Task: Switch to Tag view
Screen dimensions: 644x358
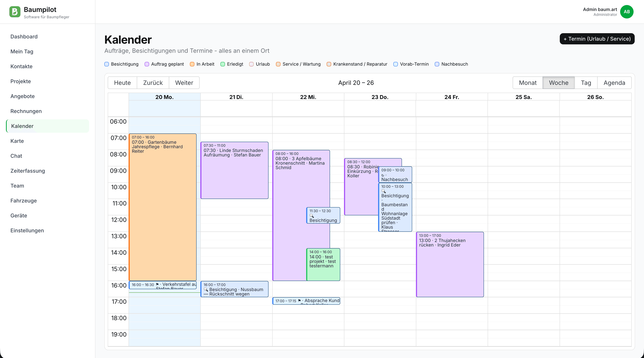Action: coord(586,83)
